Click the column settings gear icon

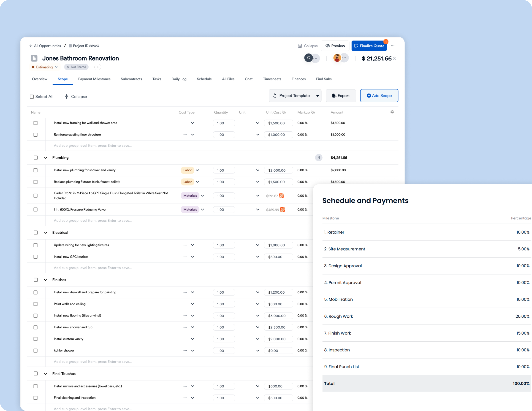tap(392, 112)
